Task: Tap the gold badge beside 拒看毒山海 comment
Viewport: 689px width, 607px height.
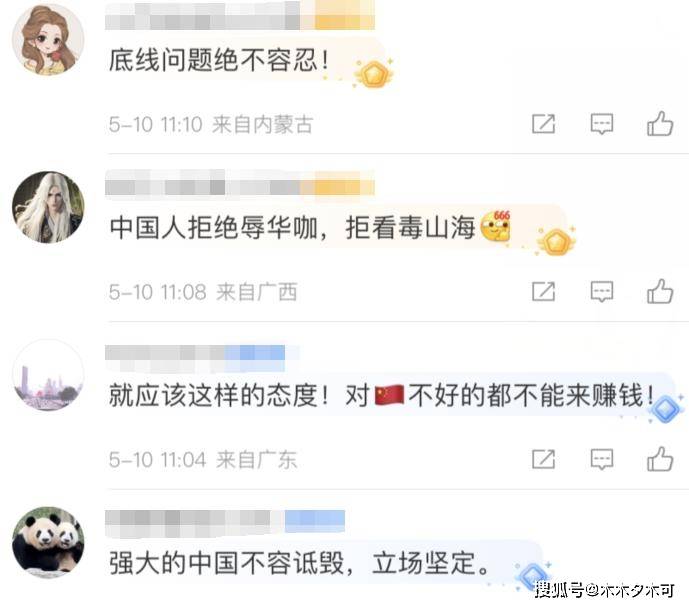Action: (x=556, y=241)
